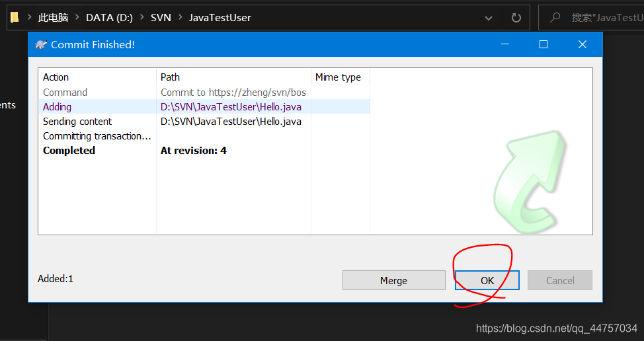Sort by Path column header
Screen dimensions: 644x341
click(x=233, y=77)
